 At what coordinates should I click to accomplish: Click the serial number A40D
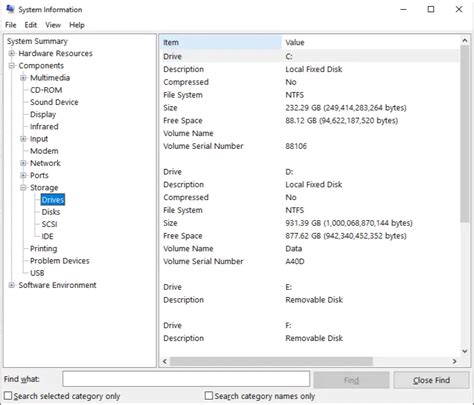click(295, 261)
